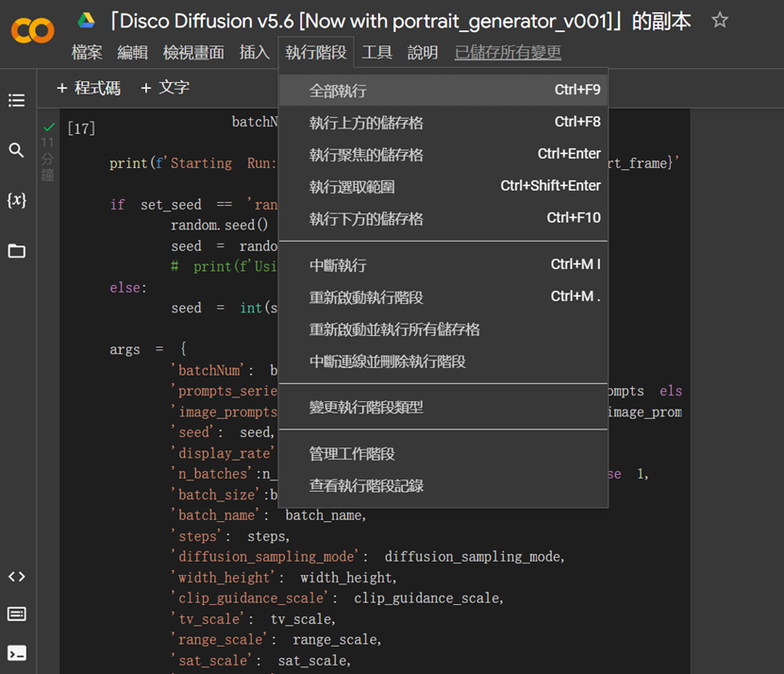Open the command palette sidebar icon
Screen dimensions: 784x674
(16, 614)
